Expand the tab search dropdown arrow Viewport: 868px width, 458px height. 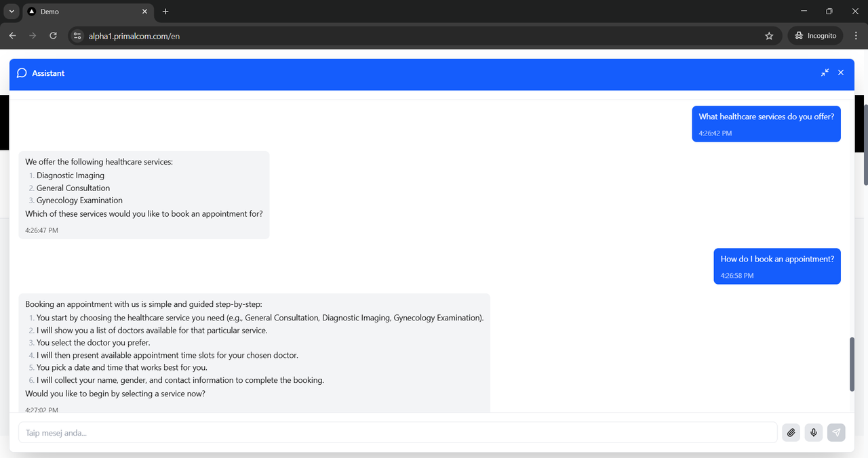[12, 12]
